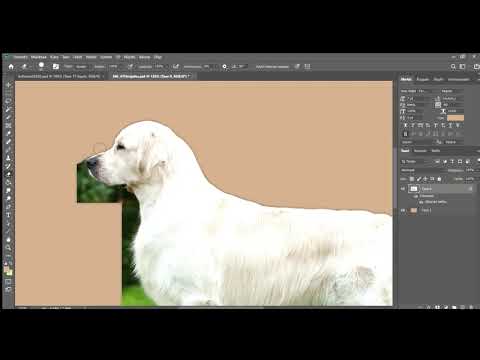Switch to the Kanavat tab
The image size is (480, 360).
[x=420, y=151]
